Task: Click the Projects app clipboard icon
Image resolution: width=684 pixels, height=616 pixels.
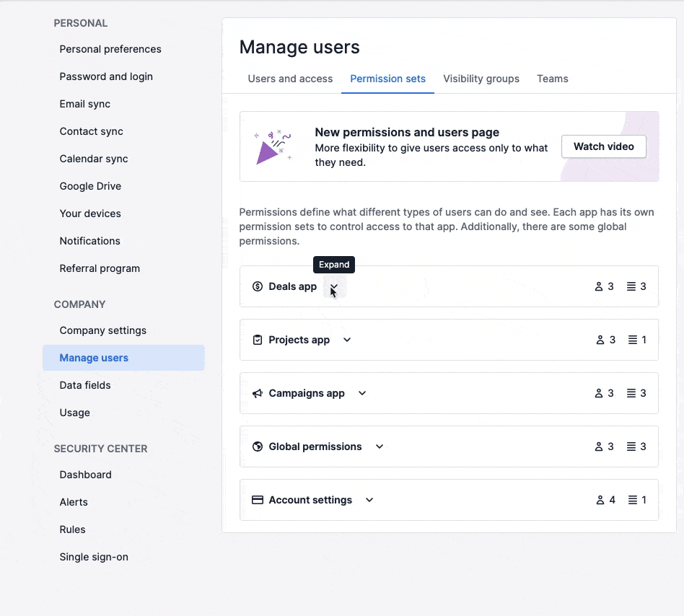Action: coord(258,340)
